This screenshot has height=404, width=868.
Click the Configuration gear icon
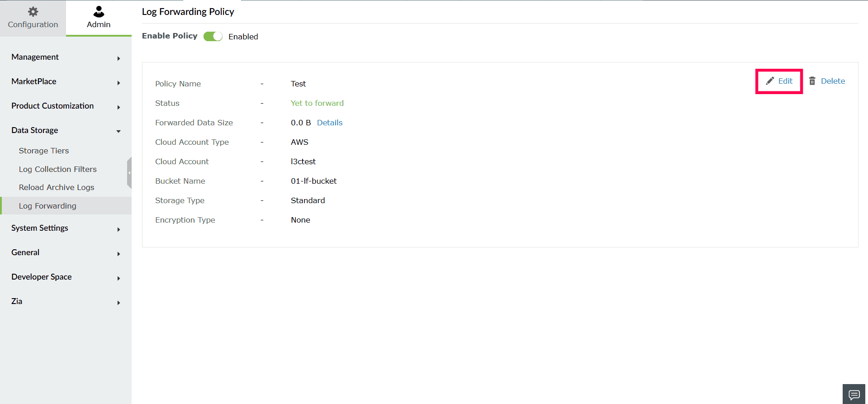(x=33, y=12)
